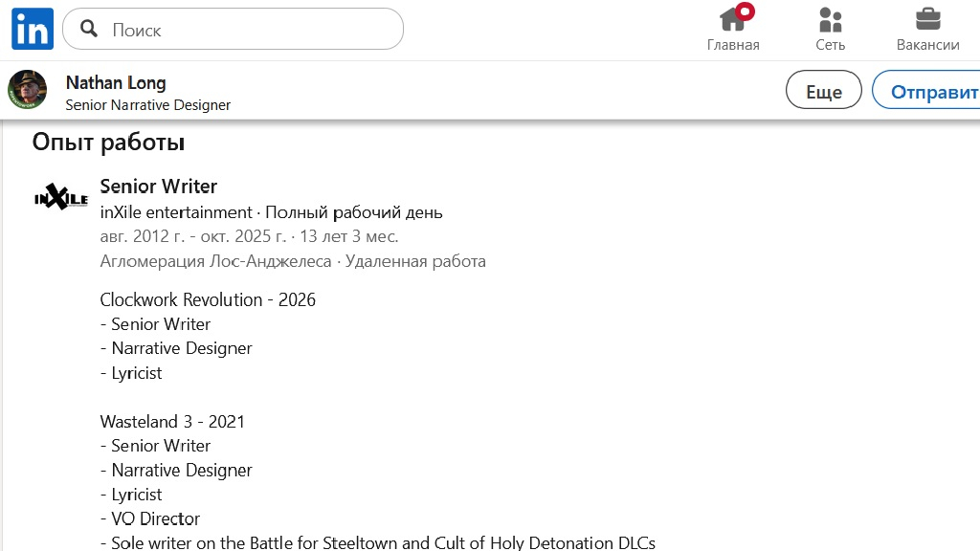Open the inXile entertainment company link
Viewport: 980px width, 551px height.
176,211
